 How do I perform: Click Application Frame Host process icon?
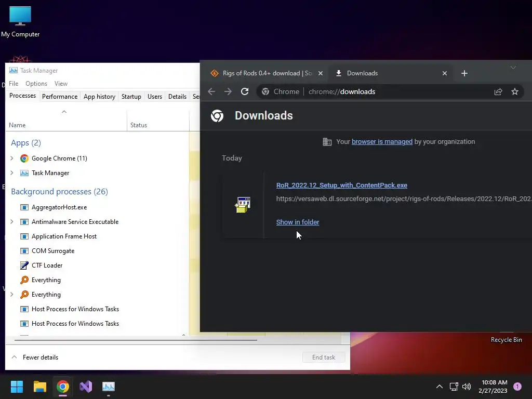click(24, 236)
